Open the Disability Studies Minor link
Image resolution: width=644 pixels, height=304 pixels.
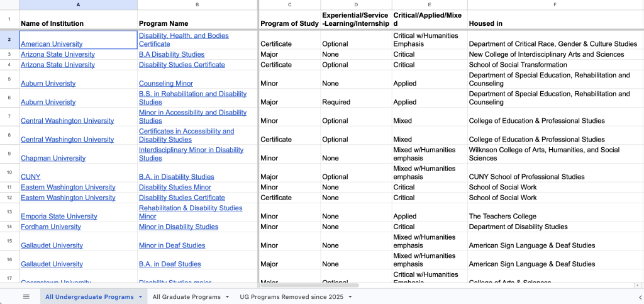tap(175, 188)
